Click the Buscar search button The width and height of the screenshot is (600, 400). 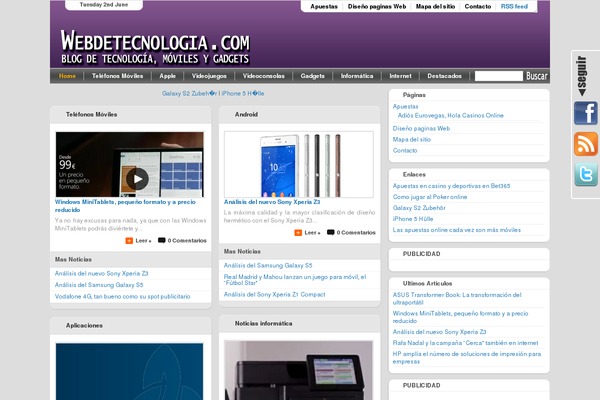537,76
